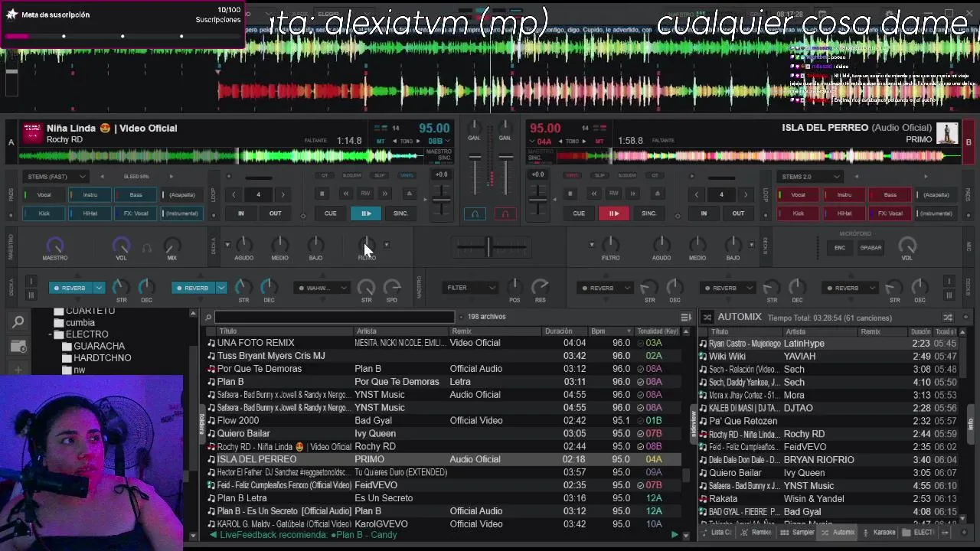
Task: Enable blue headphone cue on deck A
Action: click(x=475, y=214)
